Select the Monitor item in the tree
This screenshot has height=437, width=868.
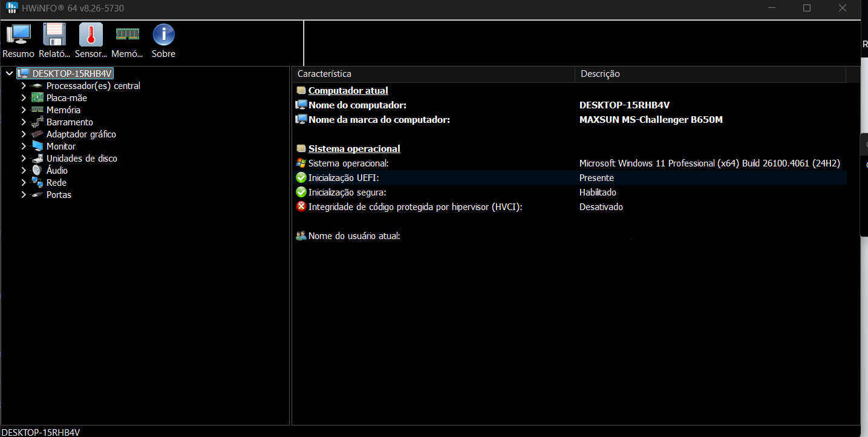(x=61, y=146)
